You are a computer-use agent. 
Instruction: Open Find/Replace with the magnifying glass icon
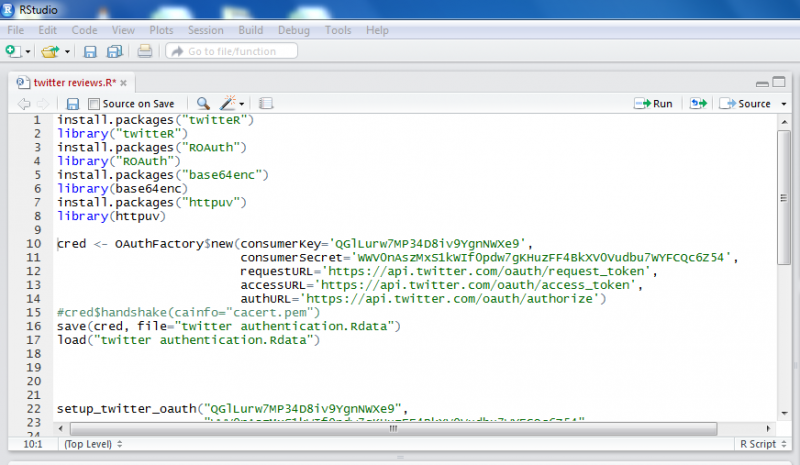[203, 103]
